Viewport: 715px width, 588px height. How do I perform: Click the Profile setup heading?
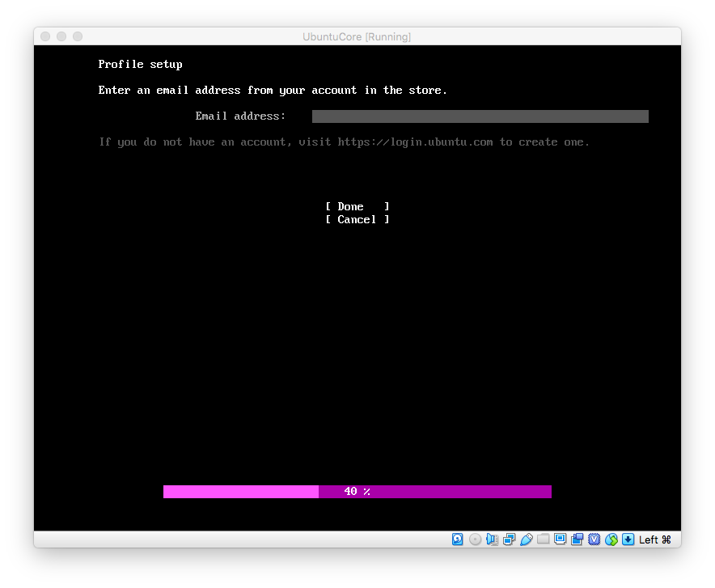tap(141, 65)
